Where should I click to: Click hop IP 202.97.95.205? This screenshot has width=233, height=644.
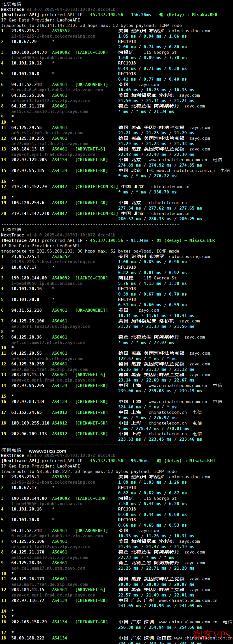pyautogui.click(x=28, y=385)
